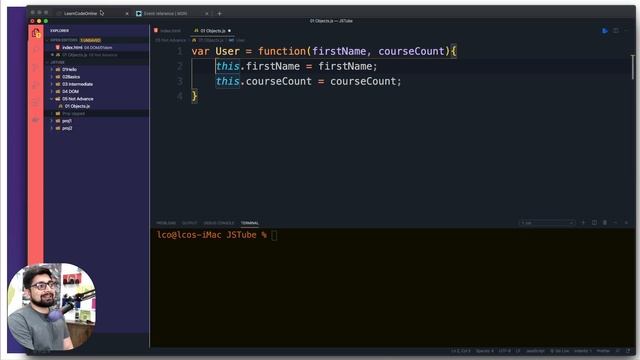Open the Debug Console panel tab

click(x=219, y=223)
